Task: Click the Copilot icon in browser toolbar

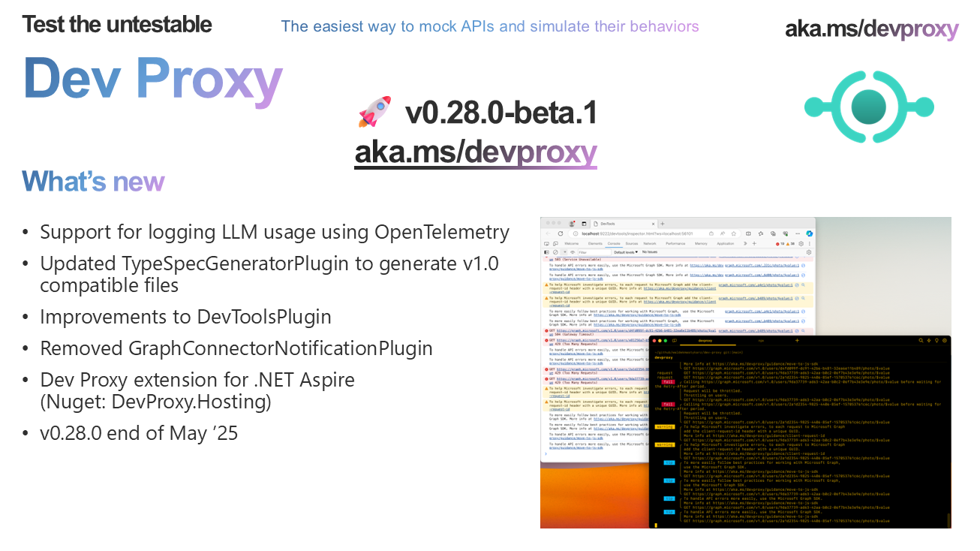Action: pyautogui.click(x=809, y=233)
